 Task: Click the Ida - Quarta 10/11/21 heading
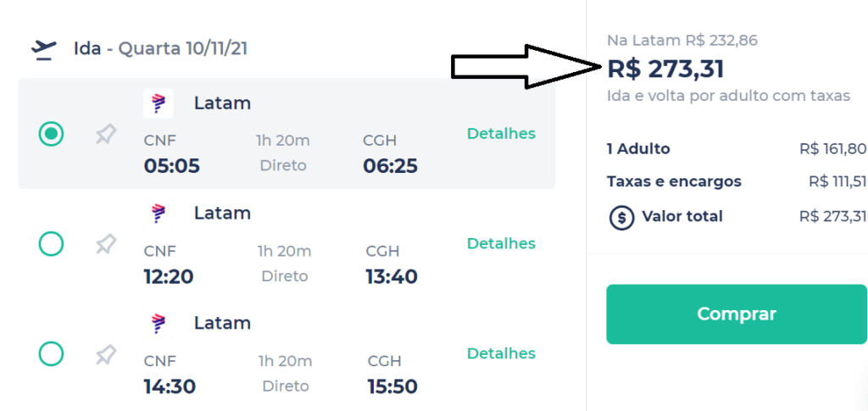(x=160, y=48)
